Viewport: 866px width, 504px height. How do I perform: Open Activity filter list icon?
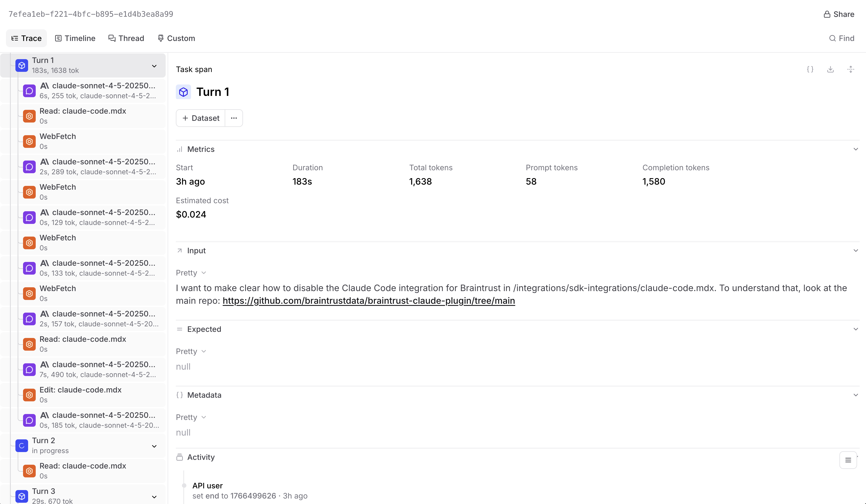[848, 460]
